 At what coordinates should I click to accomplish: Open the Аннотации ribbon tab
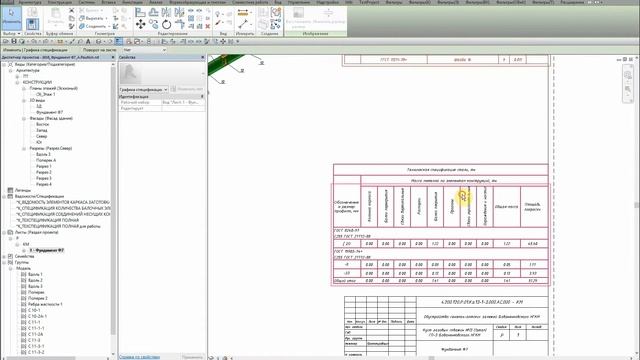pos(132,2)
